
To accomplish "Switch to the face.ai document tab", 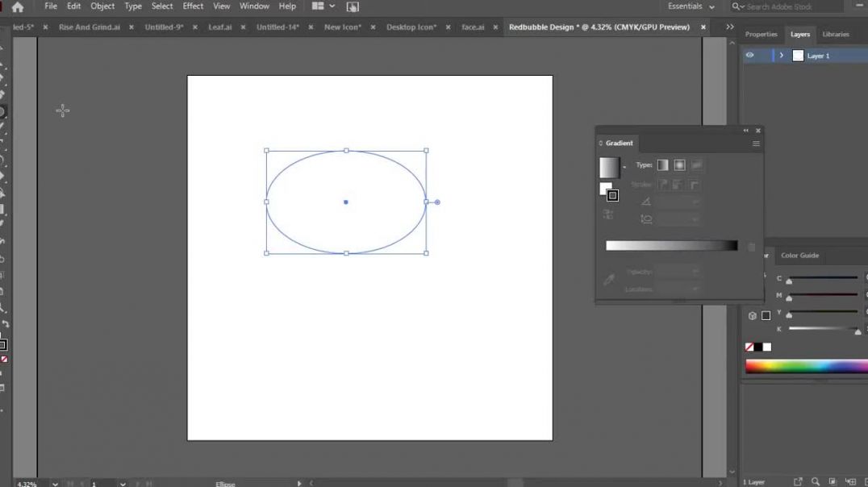I will point(473,27).
